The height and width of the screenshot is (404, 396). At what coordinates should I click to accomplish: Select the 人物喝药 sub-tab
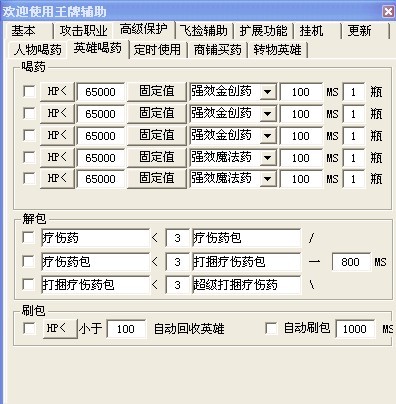click(x=38, y=50)
